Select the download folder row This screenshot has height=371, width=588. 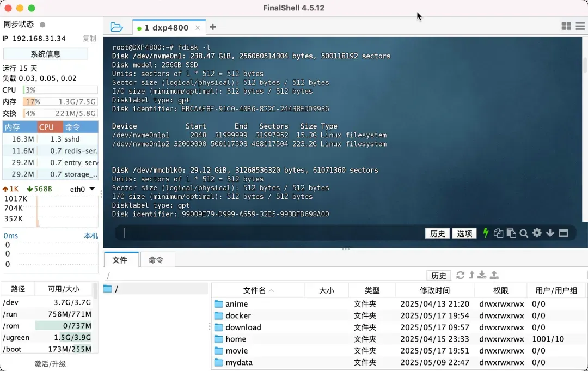click(x=398, y=327)
